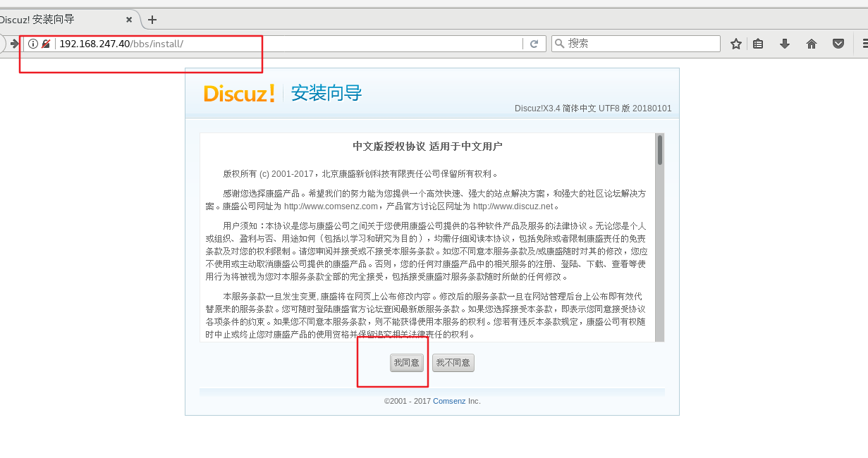Open the Comsenz footer link

[449, 401]
